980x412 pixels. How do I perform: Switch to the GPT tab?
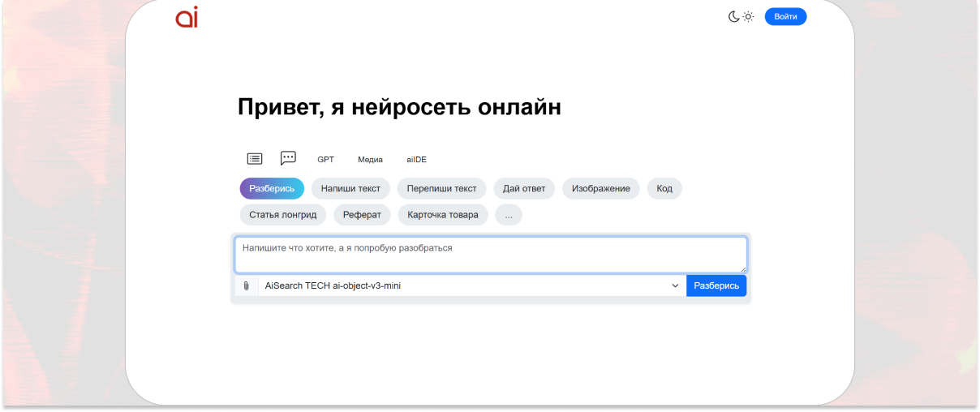point(325,160)
